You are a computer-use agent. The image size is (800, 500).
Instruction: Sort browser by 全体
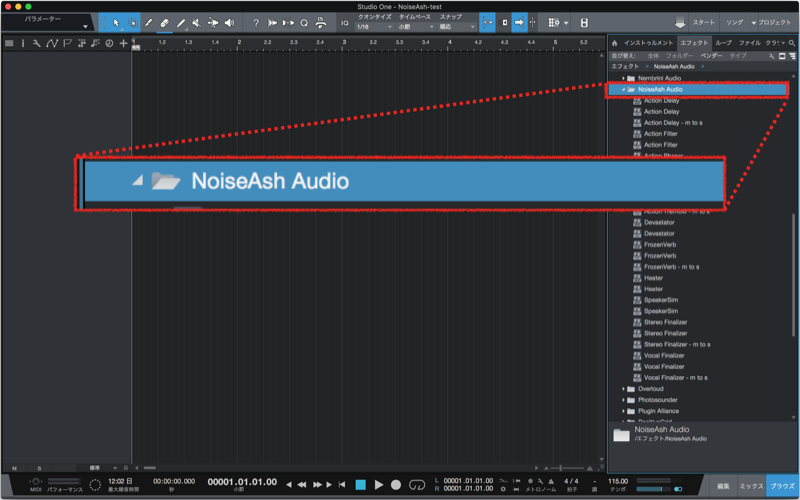[653, 56]
